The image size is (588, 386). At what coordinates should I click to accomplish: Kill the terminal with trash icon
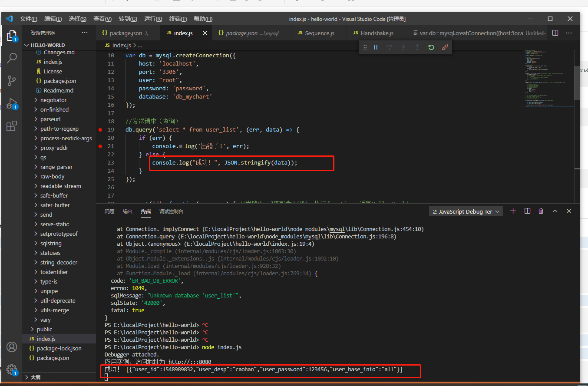pos(541,211)
